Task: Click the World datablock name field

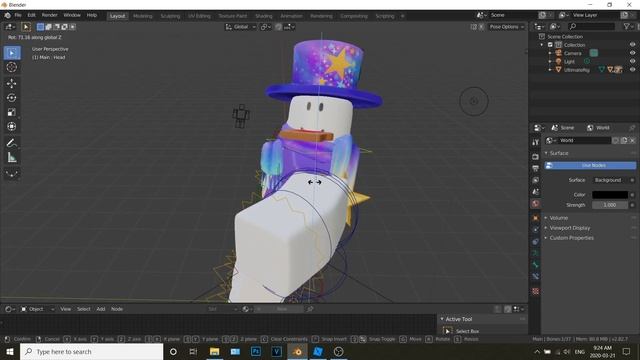Action: (x=584, y=140)
